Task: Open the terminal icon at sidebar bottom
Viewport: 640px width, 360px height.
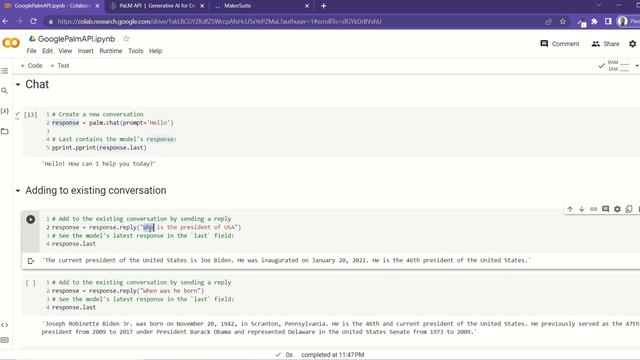Action: pos(4,340)
